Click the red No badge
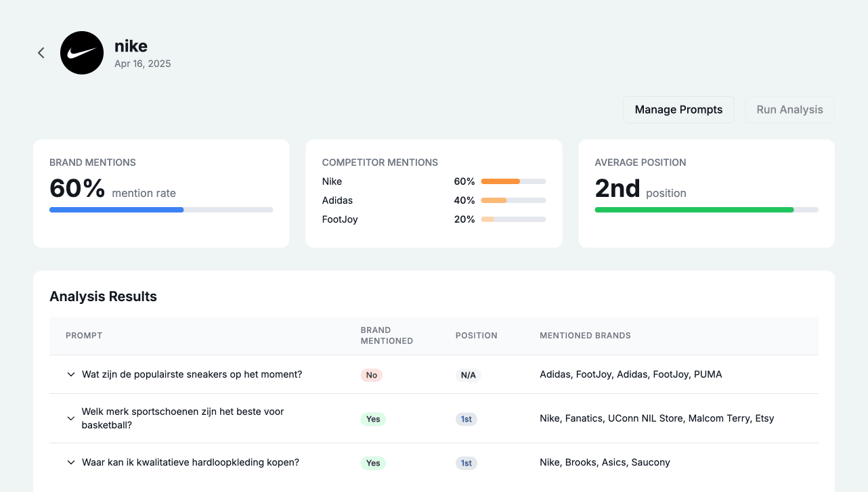This screenshot has width=868, height=492. 372,375
